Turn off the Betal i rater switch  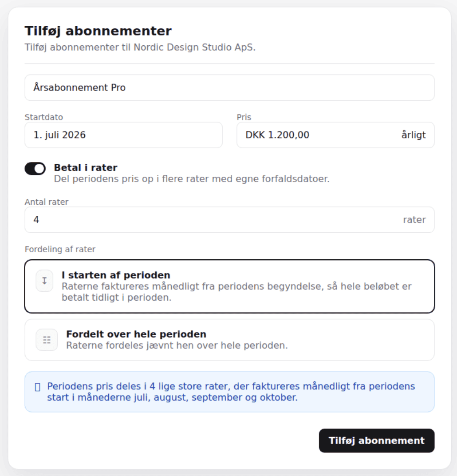click(x=35, y=168)
